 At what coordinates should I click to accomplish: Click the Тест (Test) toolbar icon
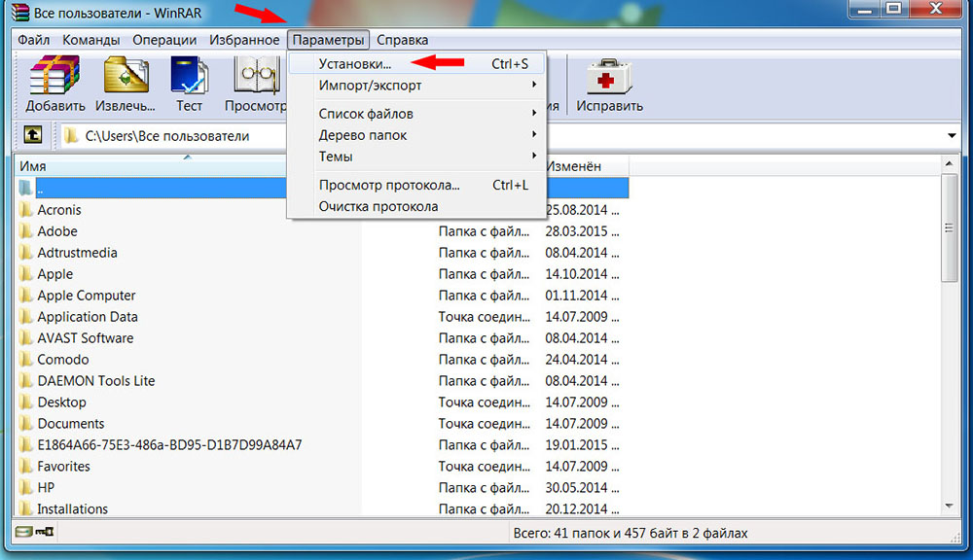point(190,76)
